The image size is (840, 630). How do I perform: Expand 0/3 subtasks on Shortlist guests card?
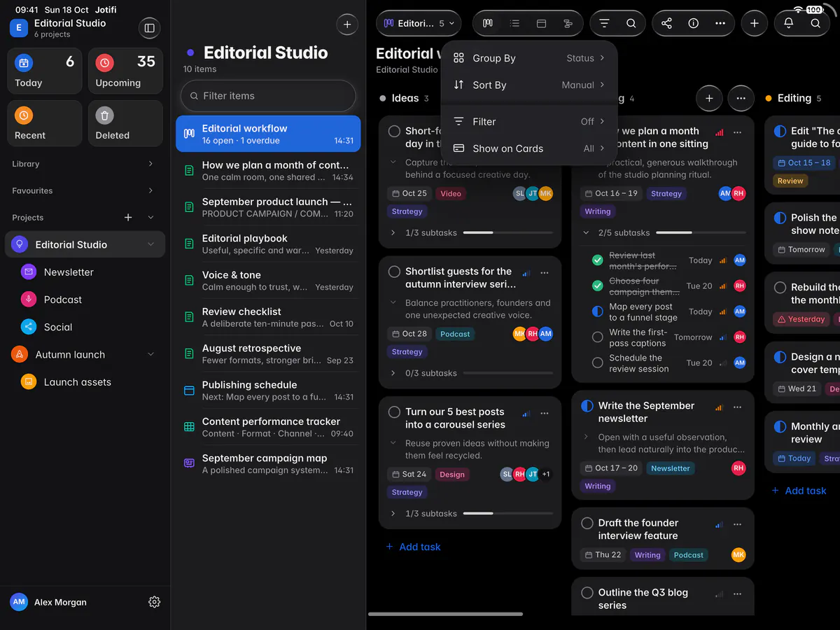[393, 373]
